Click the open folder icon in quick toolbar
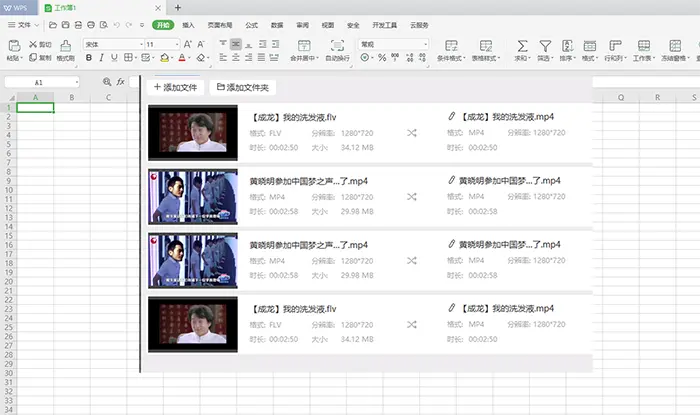The image size is (700, 415). tap(53, 25)
